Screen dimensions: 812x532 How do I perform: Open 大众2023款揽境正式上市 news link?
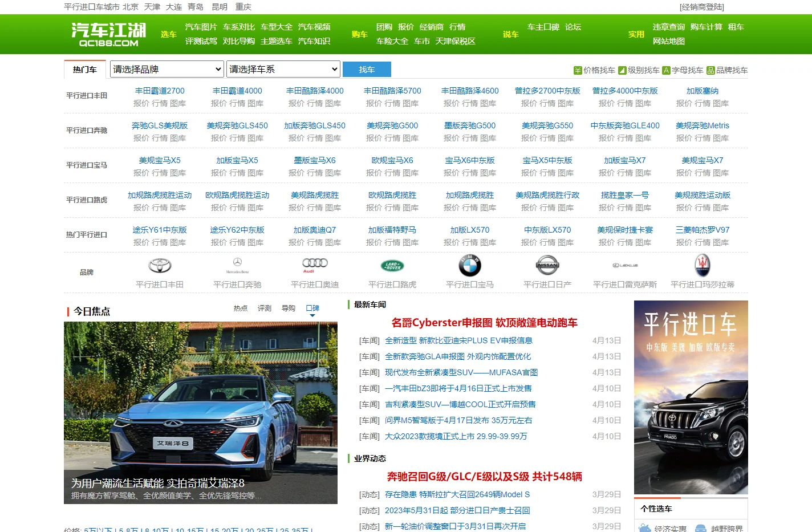[456, 436]
